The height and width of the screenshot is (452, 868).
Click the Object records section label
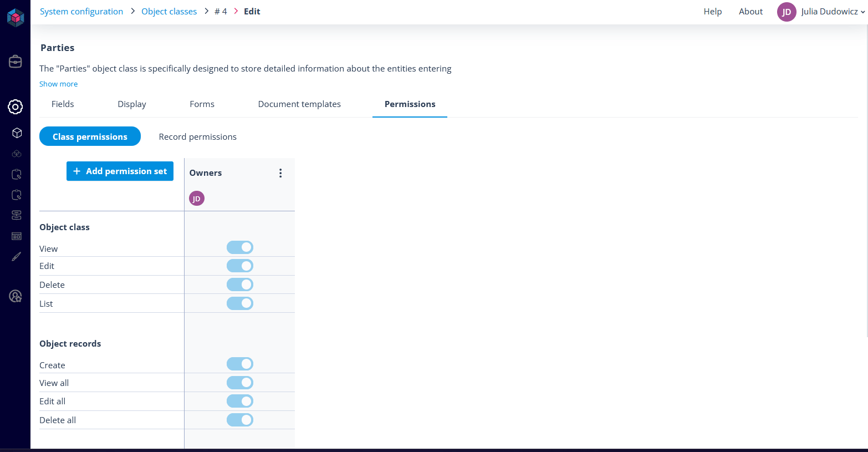point(70,344)
